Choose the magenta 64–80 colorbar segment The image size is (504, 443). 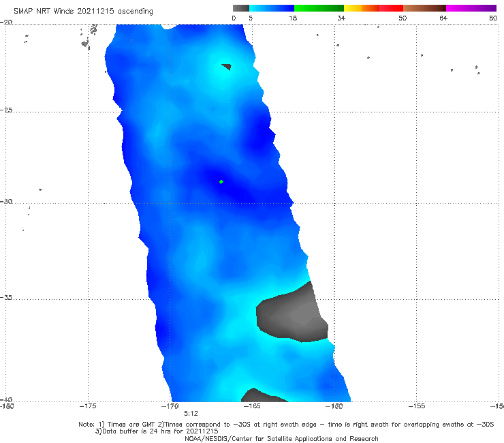pyautogui.click(x=471, y=8)
